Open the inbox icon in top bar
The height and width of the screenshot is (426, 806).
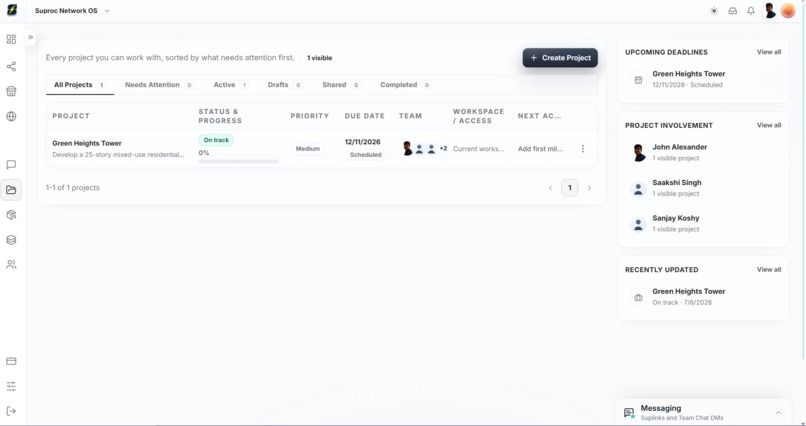pyautogui.click(x=732, y=11)
